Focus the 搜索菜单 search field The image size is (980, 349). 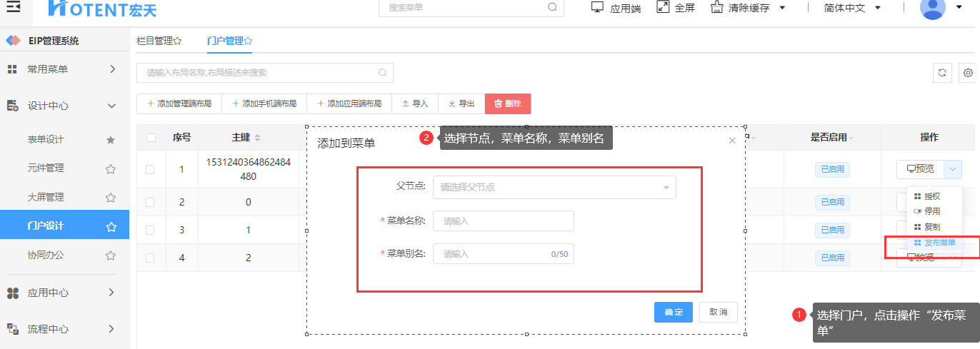click(471, 7)
